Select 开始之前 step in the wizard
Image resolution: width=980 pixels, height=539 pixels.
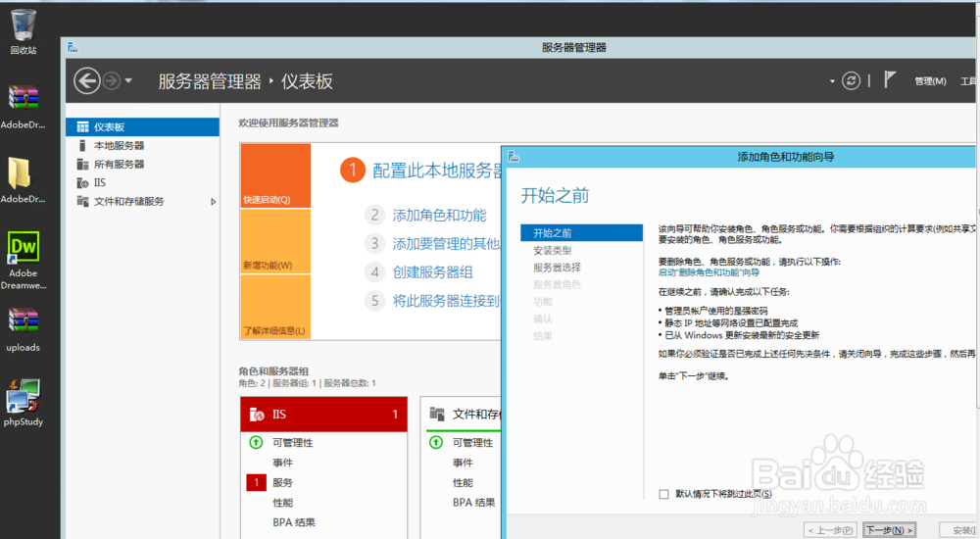tap(581, 232)
